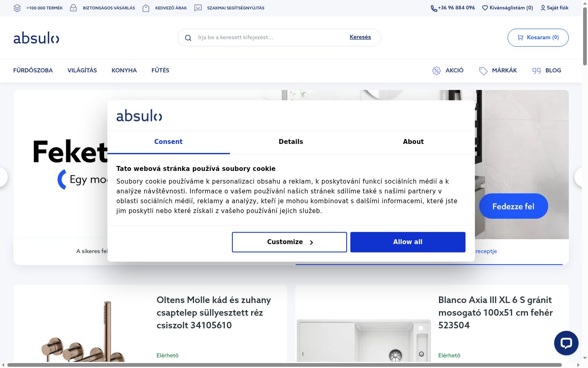
Task: Open the Oltens Molle kád és zuhany product title
Action: (x=214, y=312)
